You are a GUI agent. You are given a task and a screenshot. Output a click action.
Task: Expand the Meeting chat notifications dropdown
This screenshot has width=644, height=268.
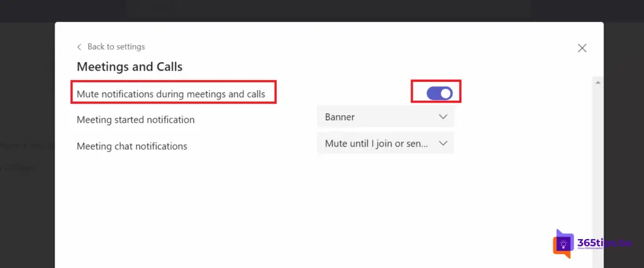[386, 143]
